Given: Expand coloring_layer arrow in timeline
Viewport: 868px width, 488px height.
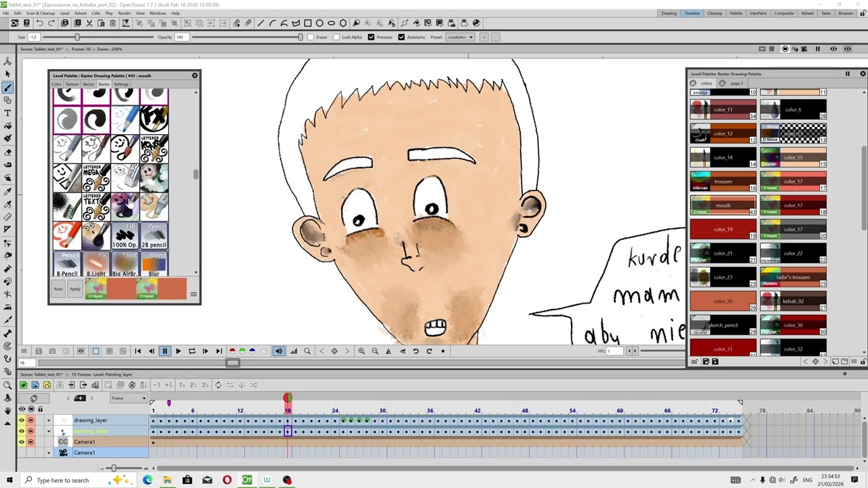Looking at the screenshot, I should pos(48,431).
